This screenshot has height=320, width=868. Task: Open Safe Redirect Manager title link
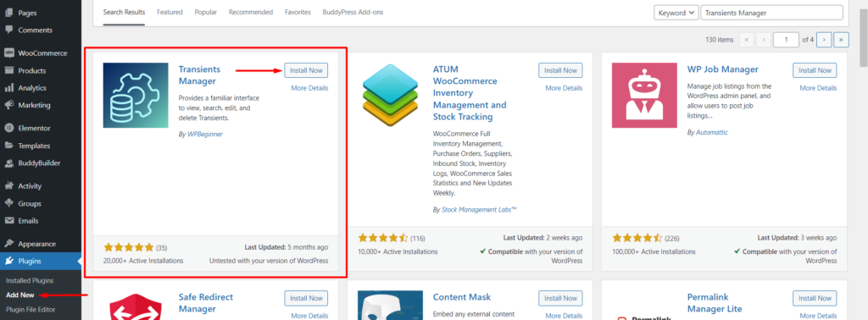206,303
